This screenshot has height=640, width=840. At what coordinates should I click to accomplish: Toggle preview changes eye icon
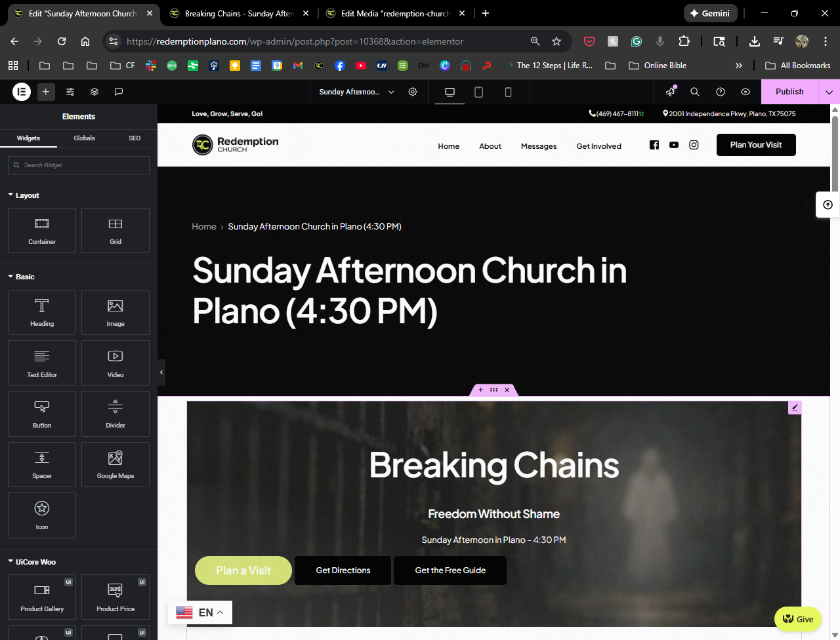745,92
